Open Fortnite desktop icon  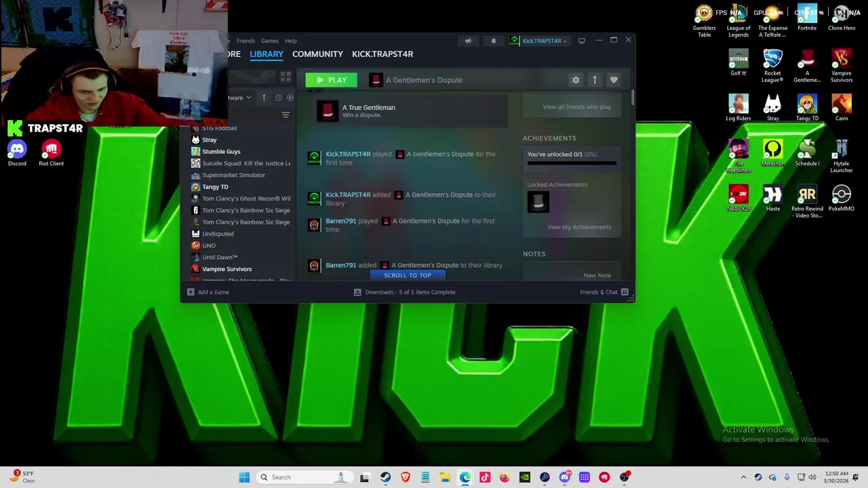[807, 18]
